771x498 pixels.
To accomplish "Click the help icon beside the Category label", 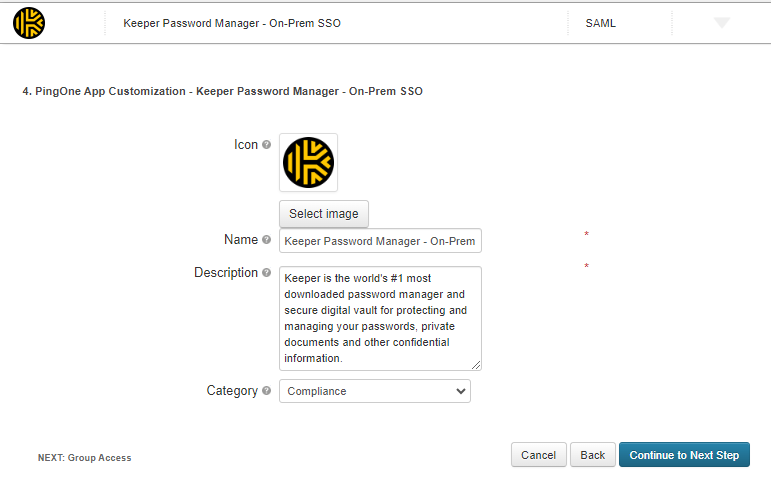I will (267, 391).
